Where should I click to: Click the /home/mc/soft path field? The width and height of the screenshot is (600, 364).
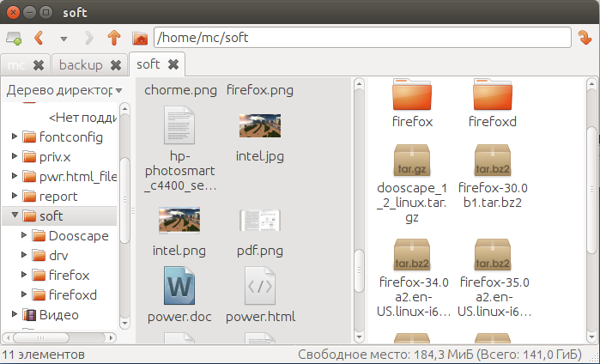pos(362,38)
